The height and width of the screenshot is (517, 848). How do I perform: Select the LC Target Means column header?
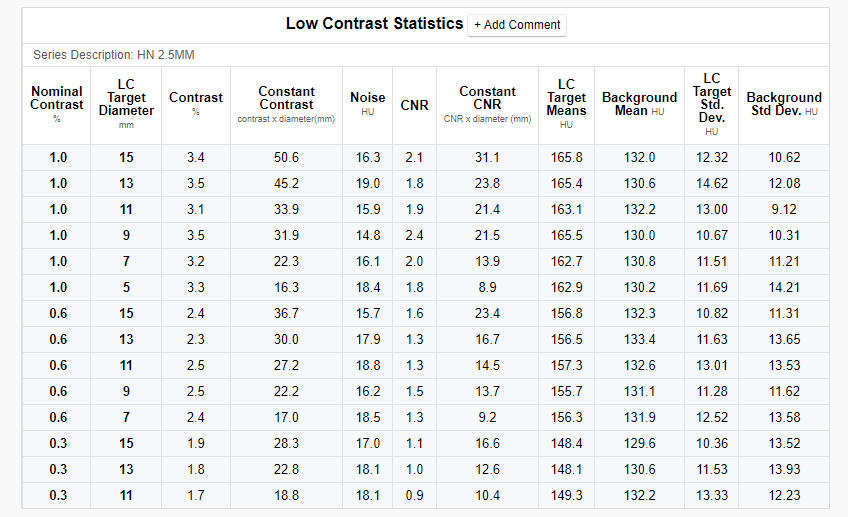pyautogui.click(x=566, y=103)
